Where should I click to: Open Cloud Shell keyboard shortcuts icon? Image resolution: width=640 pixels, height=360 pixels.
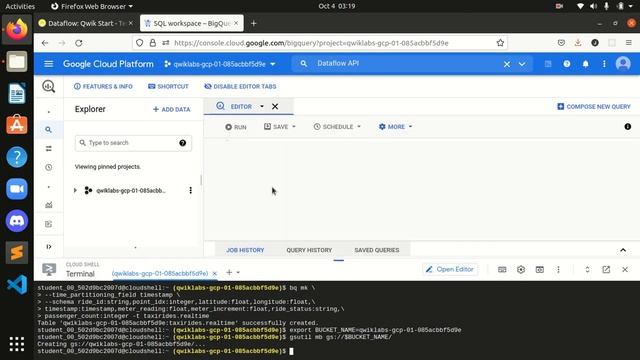coord(502,269)
